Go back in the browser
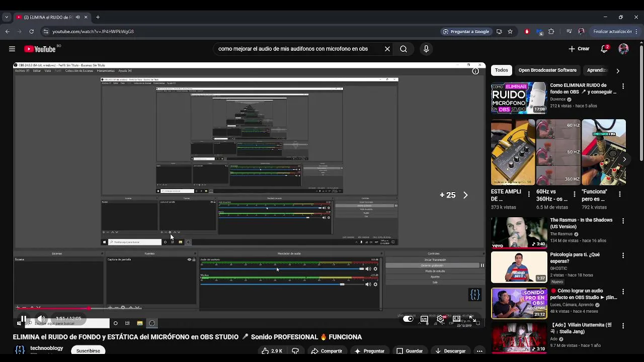Viewport: 644px width, 362px height. pos(7,31)
